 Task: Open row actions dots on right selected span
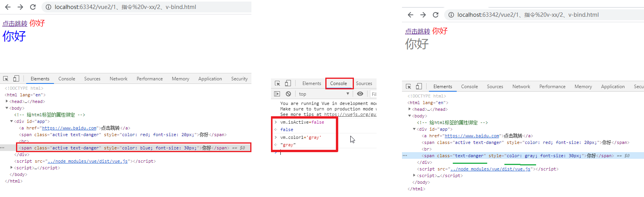pyautogui.click(x=405, y=156)
